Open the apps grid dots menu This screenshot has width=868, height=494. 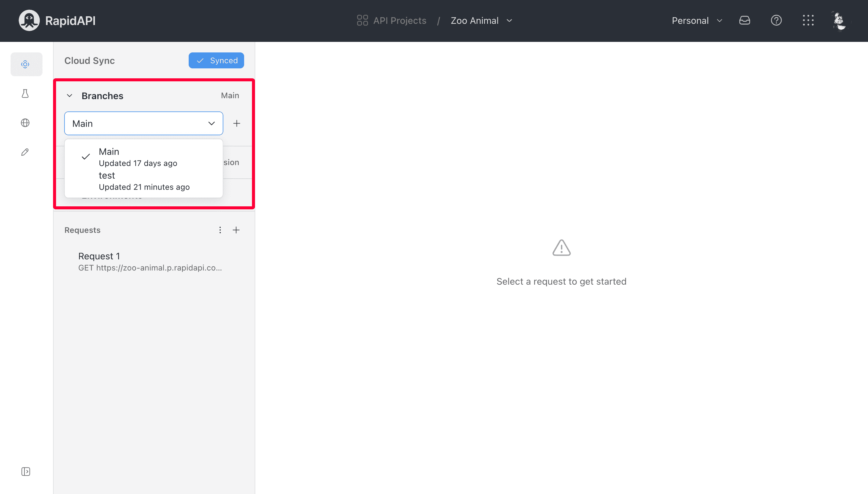click(x=808, y=20)
